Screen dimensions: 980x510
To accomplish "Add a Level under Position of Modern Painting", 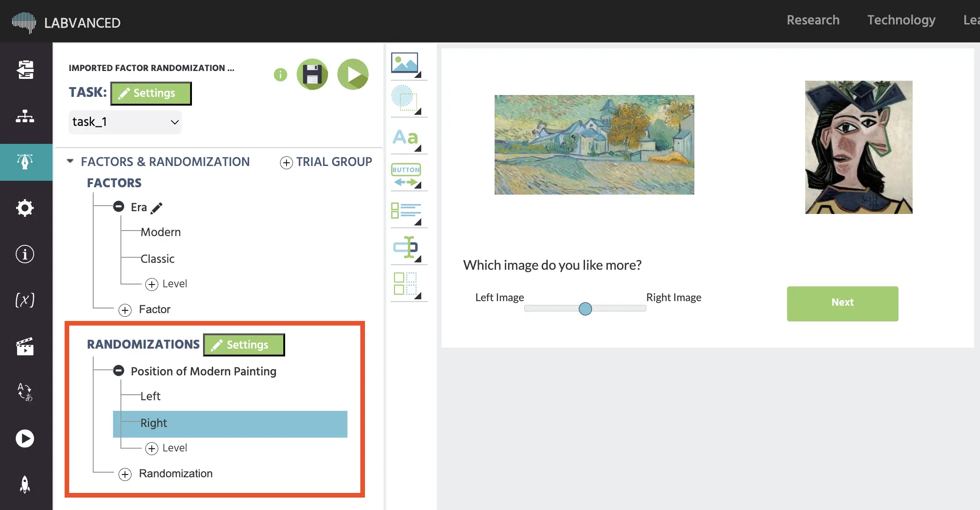I will 166,448.
